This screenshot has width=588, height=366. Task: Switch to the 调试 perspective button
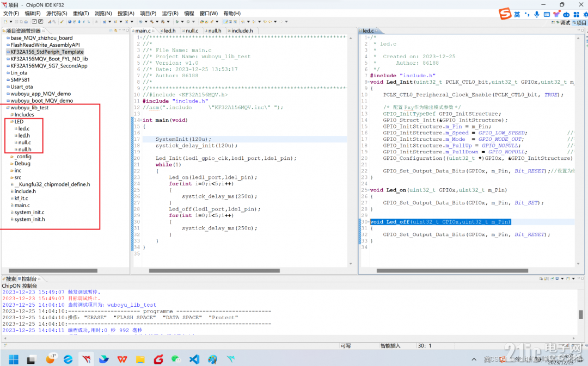click(x=563, y=23)
